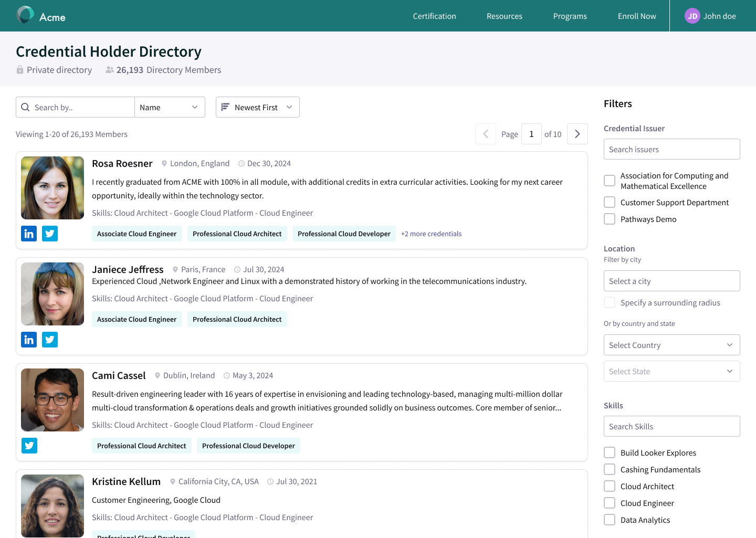Screen dimensions: 756x538
Task: Go to the Programs section
Action: [570, 16]
